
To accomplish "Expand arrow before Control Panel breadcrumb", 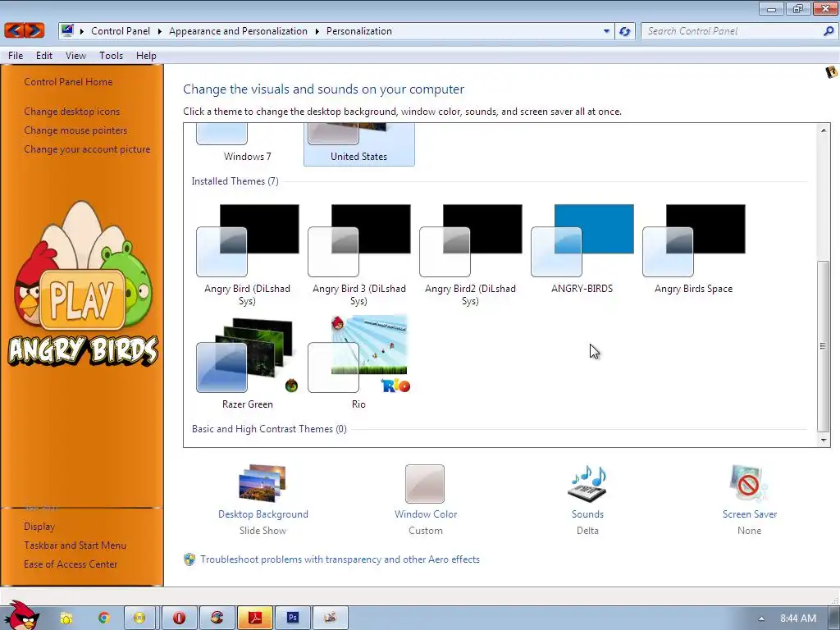I will click(82, 31).
